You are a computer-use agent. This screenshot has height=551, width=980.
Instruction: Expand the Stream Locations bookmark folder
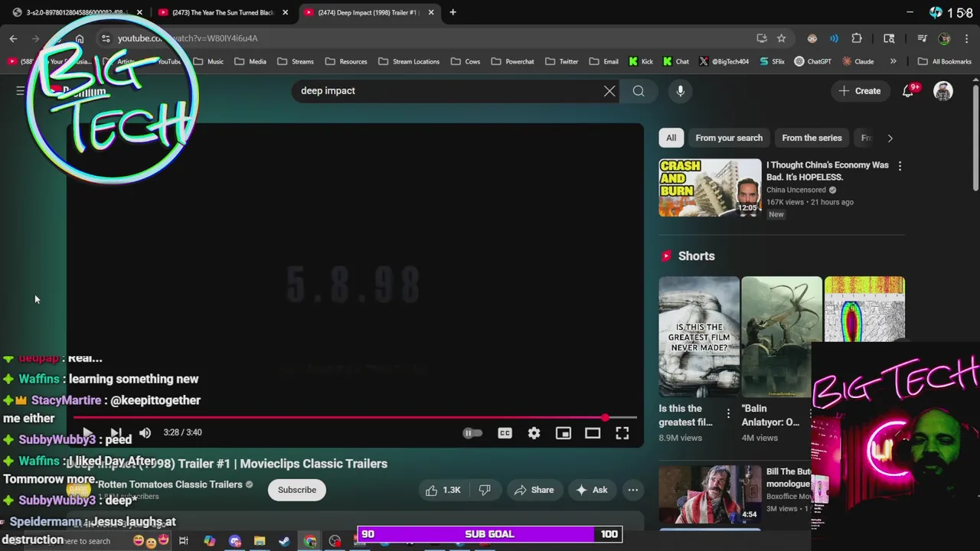click(x=409, y=61)
